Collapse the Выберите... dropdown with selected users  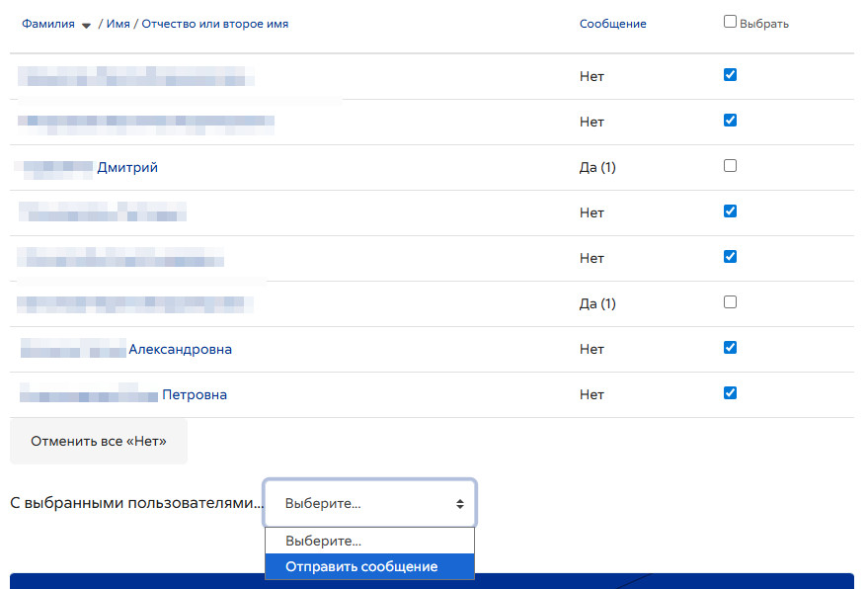click(x=369, y=503)
